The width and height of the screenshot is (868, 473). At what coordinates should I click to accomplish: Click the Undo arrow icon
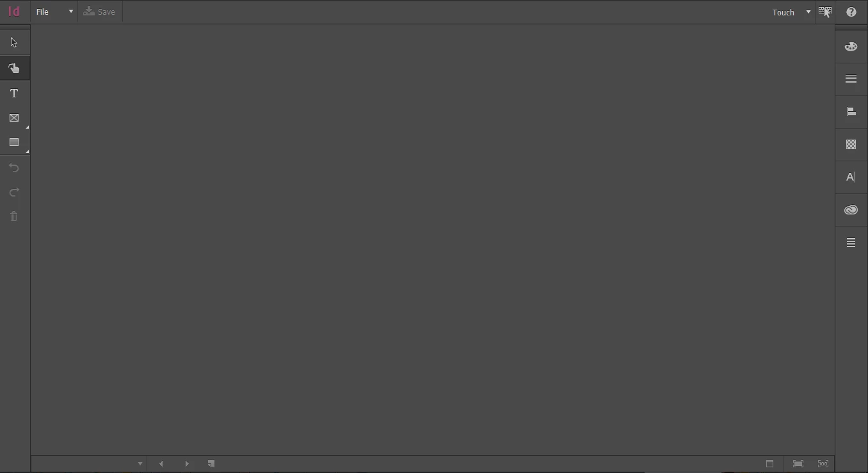(14, 168)
